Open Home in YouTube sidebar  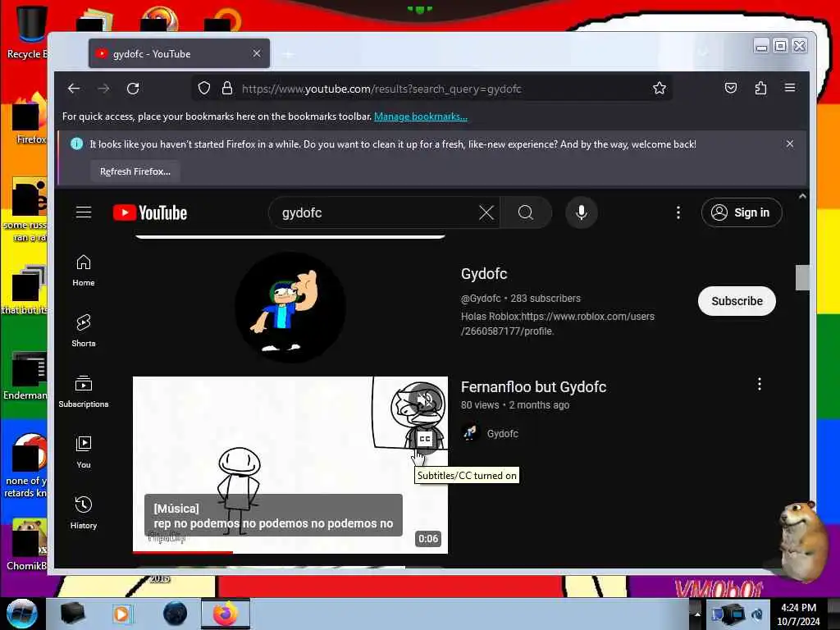pos(84,271)
